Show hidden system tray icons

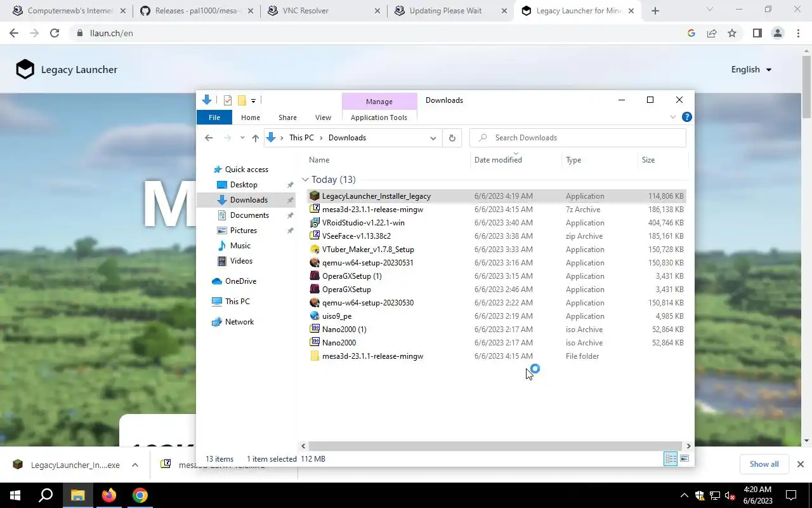684,495
